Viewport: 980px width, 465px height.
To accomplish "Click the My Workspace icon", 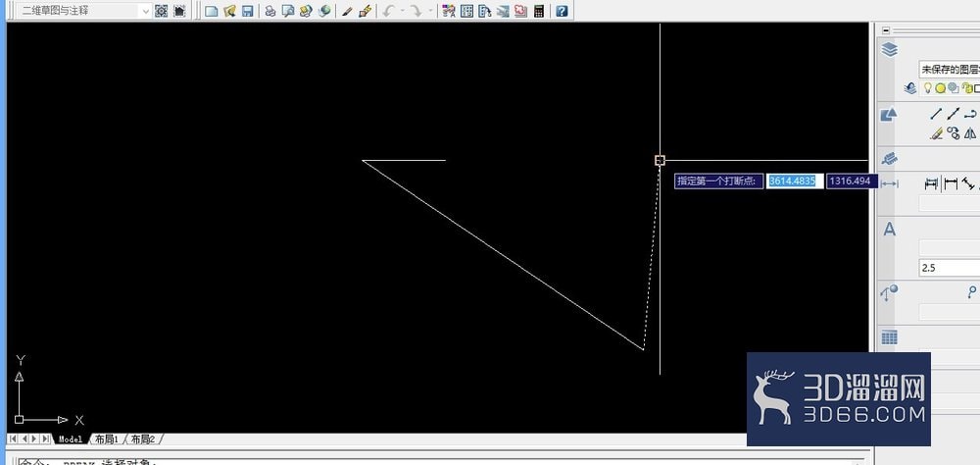I will click(x=179, y=11).
